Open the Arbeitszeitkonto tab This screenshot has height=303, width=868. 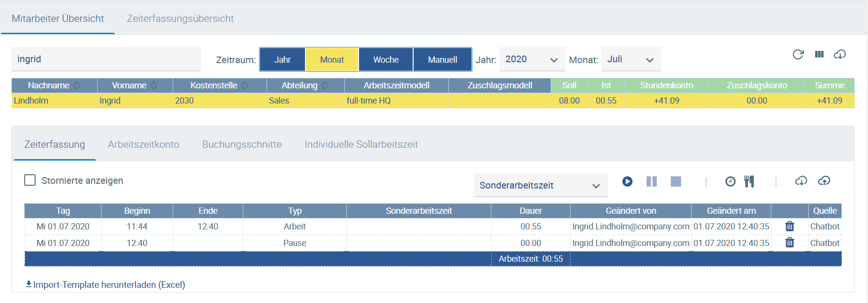tap(144, 144)
